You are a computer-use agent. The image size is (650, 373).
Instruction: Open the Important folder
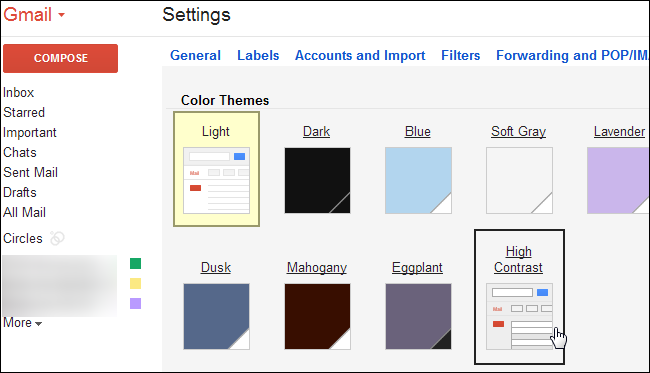click(29, 133)
